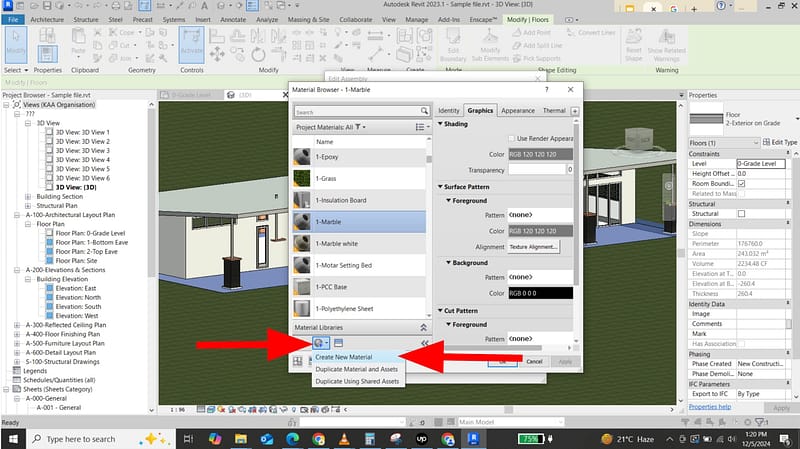Expand the Material Libraries panel chevron
This screenshot has width=800, height=449.
pyautogui.click(x=423, y=327)
